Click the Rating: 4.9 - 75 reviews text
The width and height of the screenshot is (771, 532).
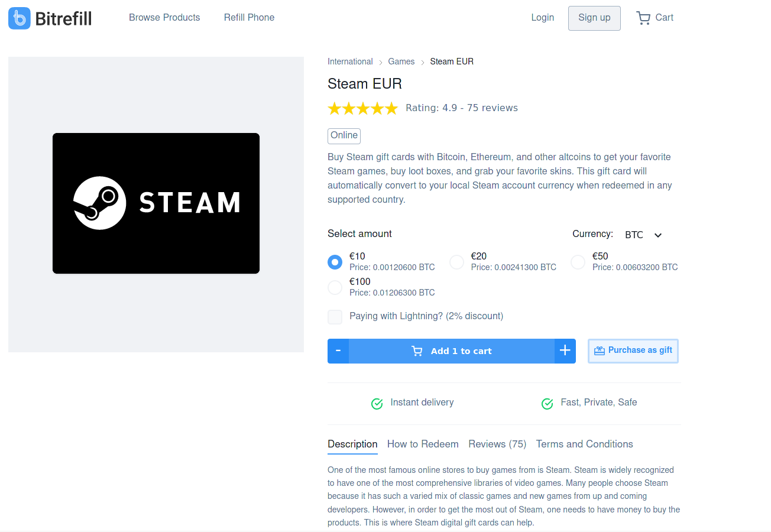[x=462, y=108]
